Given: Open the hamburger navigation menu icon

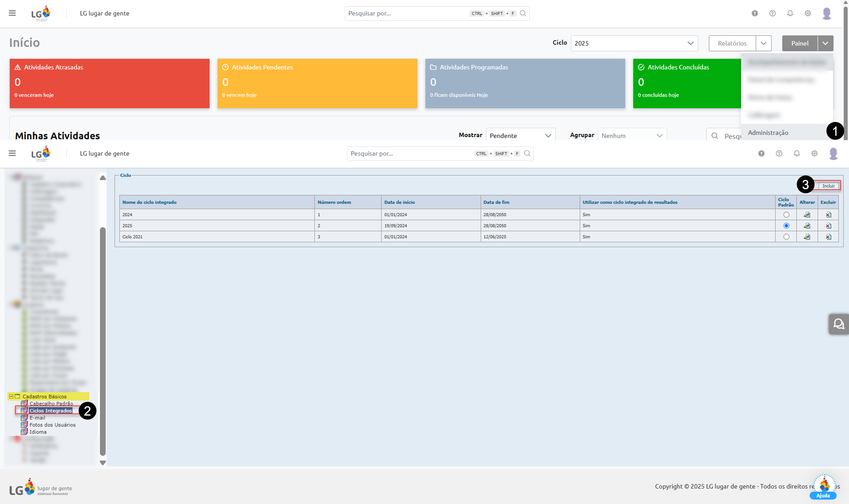Looking at the screenshot, I should click(12, 13).
